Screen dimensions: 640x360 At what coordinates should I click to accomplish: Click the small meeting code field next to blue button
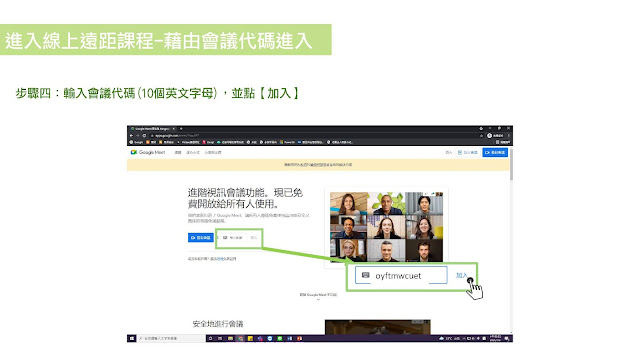tap(233, 238)
